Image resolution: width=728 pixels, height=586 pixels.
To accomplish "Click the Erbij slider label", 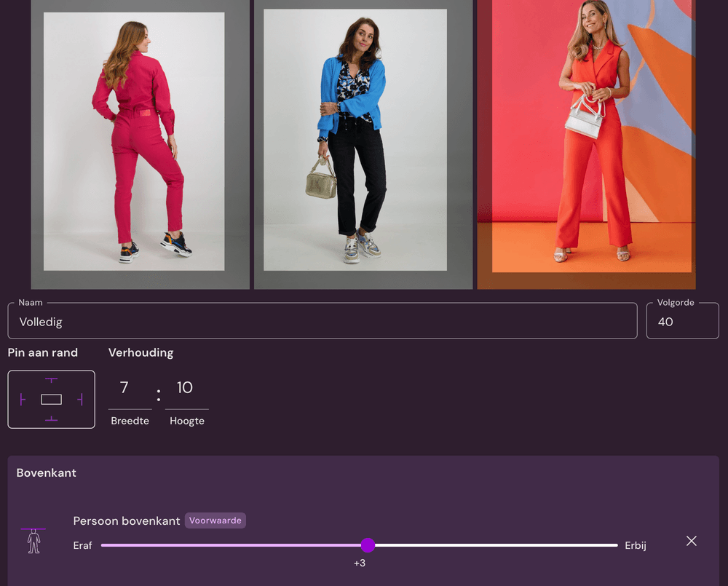I will [635, 545].
